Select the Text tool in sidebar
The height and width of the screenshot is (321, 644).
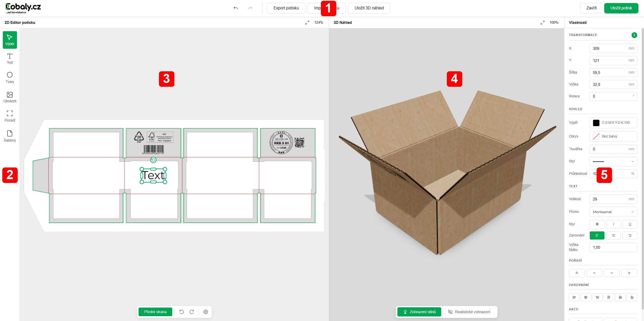(10, 59)
